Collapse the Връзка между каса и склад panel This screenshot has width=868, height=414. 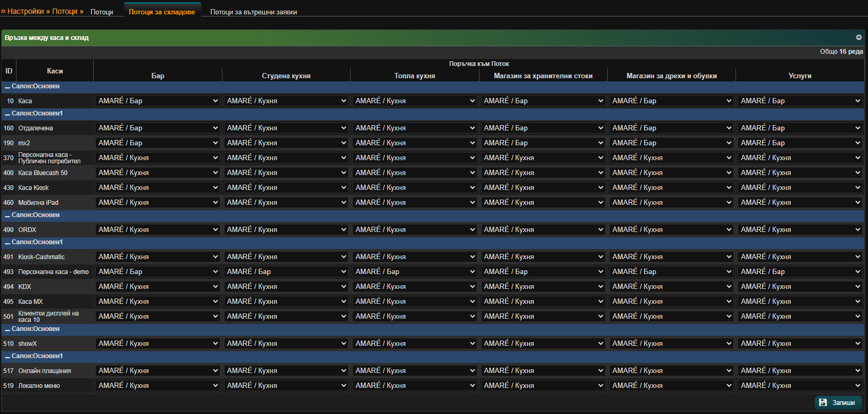[858, 37]
